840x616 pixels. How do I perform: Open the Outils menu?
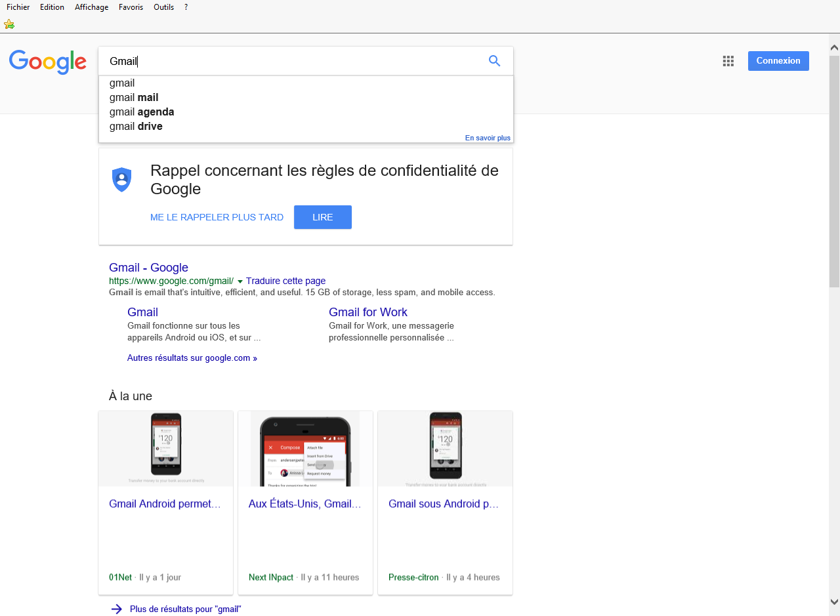click(x=164, y=7)
